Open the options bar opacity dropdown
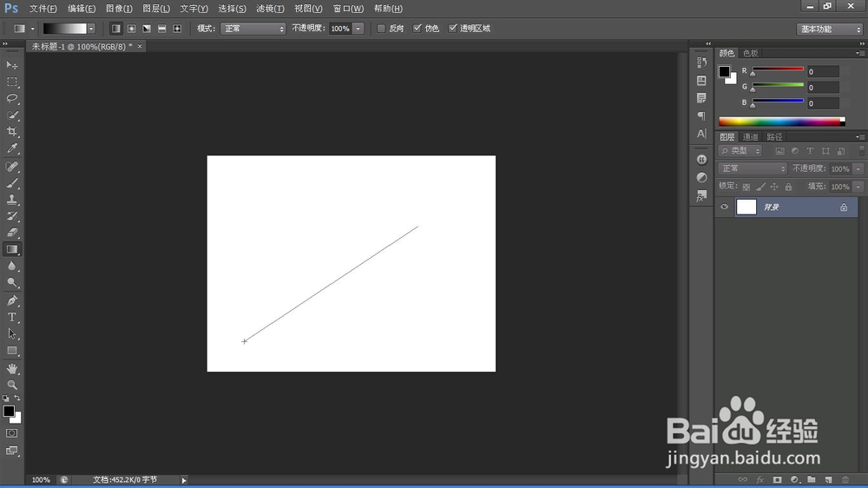This screenshot has height=488, width=868. tap(358, 29)
